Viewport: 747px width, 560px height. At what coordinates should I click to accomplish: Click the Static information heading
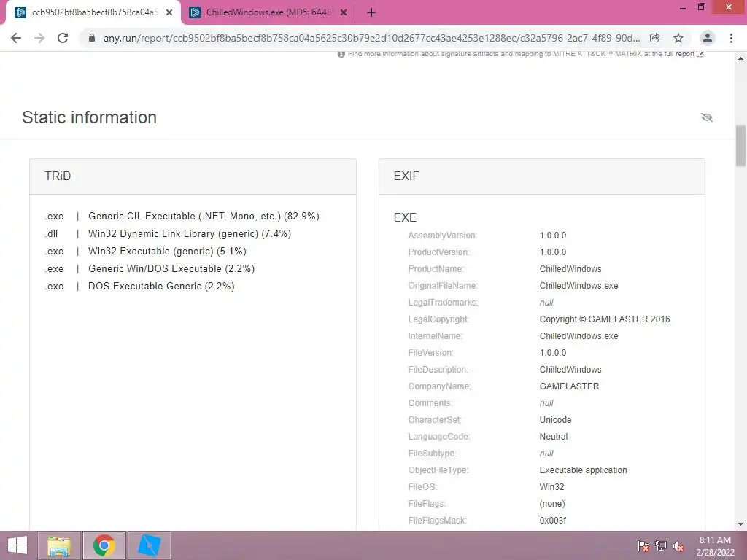tap(90, 117)
